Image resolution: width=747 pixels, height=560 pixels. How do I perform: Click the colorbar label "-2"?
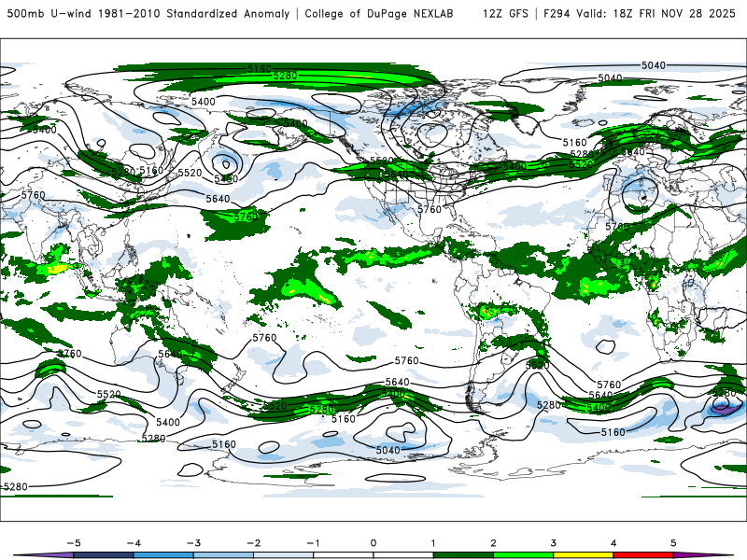coord(253,543)
